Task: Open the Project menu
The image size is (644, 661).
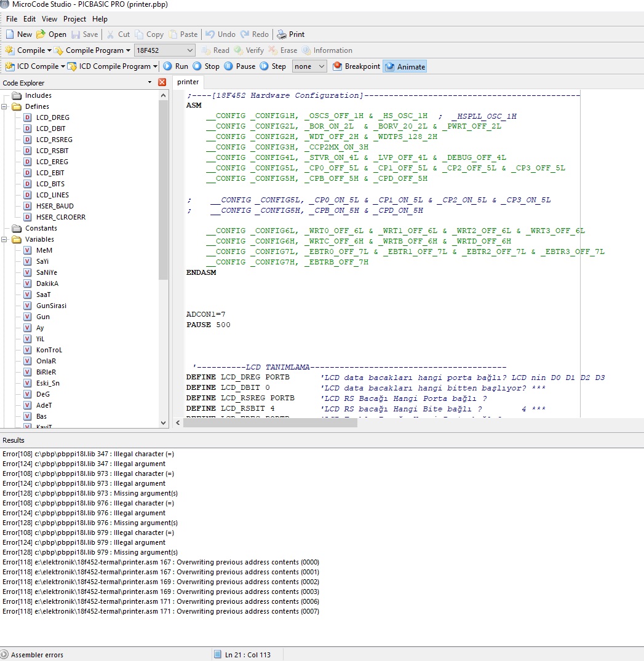Action: coord(74,19)
